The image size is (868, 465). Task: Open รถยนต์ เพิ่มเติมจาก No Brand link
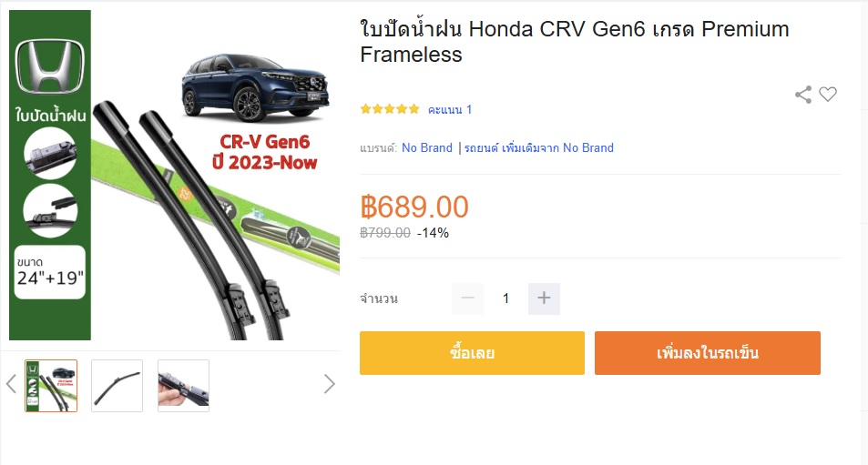[x=538, y=147]
